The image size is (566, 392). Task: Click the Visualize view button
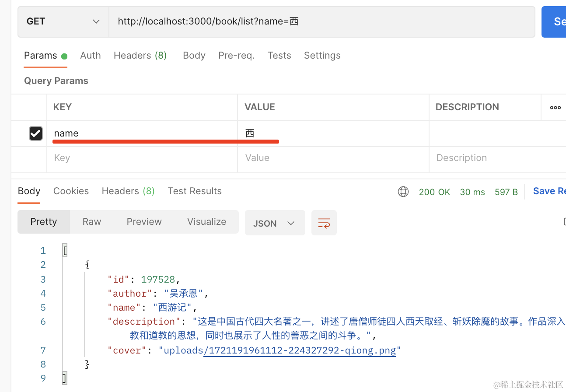[x=206, y=222]
